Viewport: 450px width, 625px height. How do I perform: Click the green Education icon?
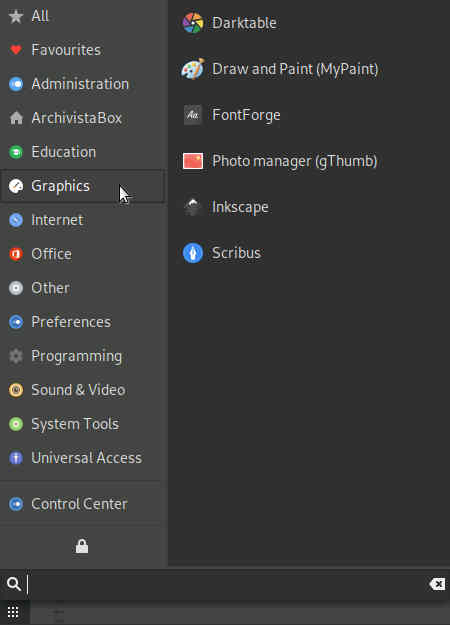point(16,152)
